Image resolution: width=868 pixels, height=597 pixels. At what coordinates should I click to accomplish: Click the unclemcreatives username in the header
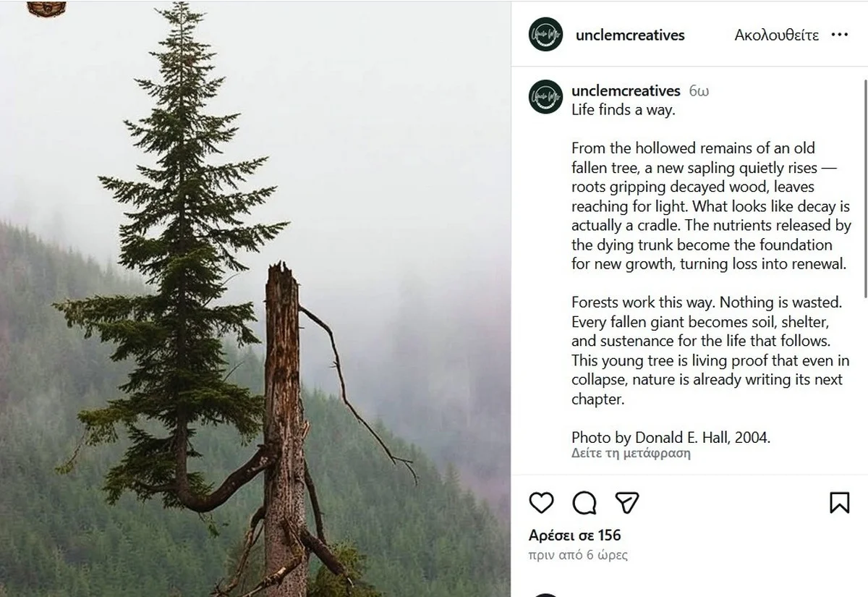point(629,35)
